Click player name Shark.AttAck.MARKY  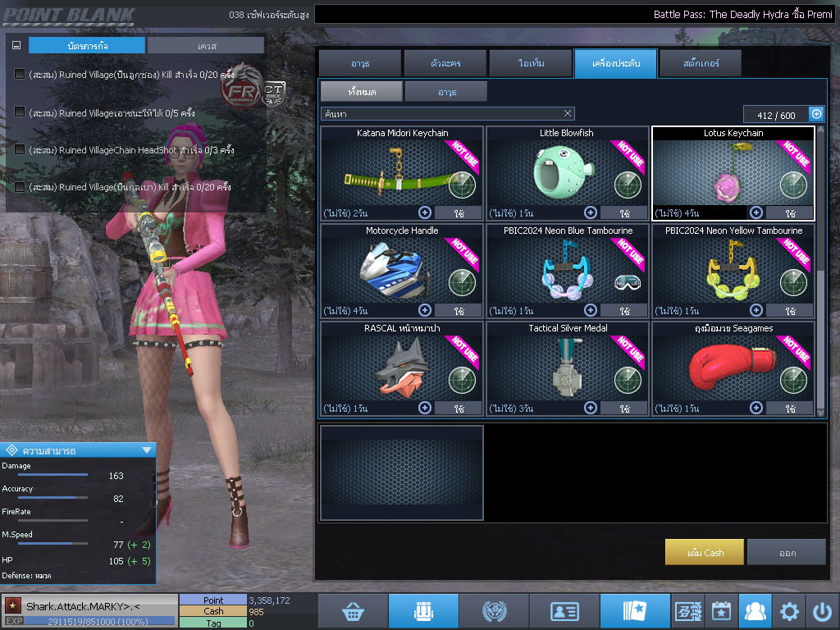pyautogui.click(x=83, y=606)
